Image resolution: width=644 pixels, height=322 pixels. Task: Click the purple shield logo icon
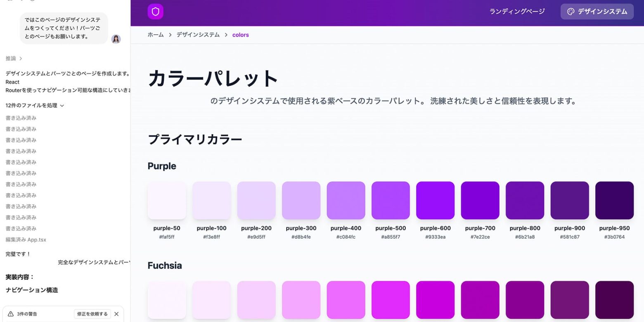155,12
